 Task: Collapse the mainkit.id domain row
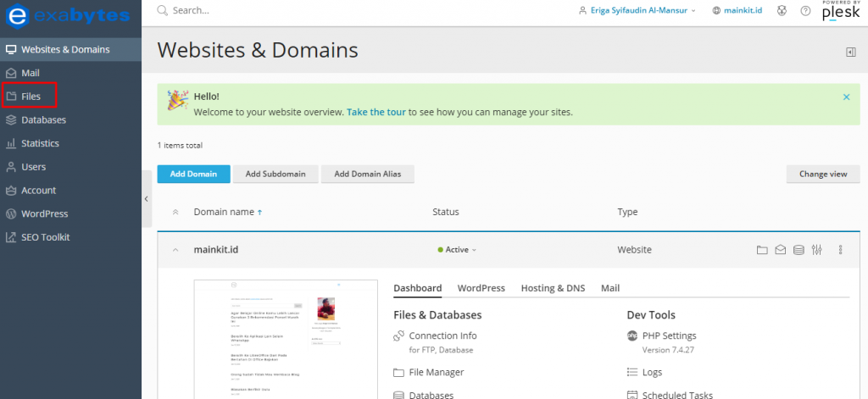pos(175,250)
